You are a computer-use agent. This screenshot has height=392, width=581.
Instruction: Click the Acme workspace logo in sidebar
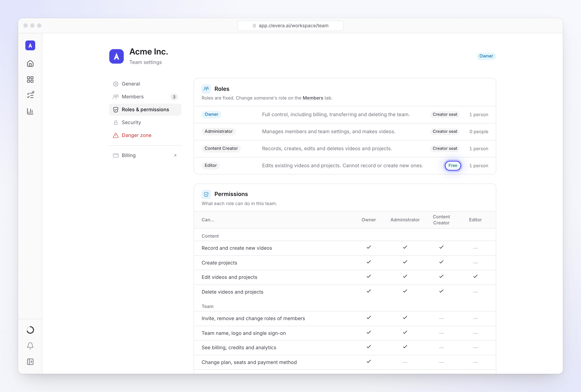[30, 45]
